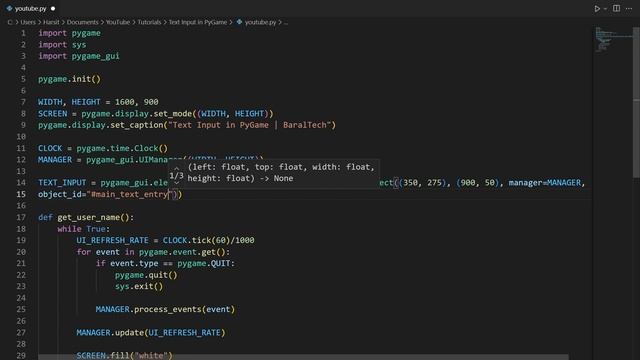Click 'import sys' on line 2
This screenshot has height=360, width=640.
coord(62,44)
